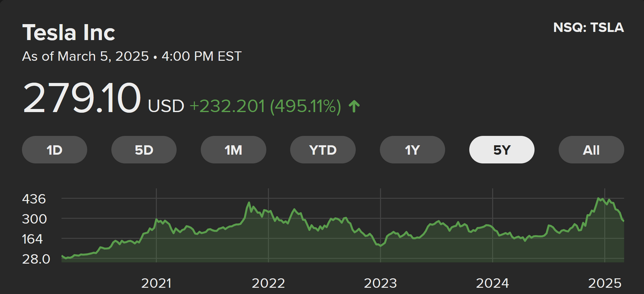Viewport: 644px width, 294px height.
Task: Switch to the 5D range
Action: pyautogui.click(x=144, y=150)
